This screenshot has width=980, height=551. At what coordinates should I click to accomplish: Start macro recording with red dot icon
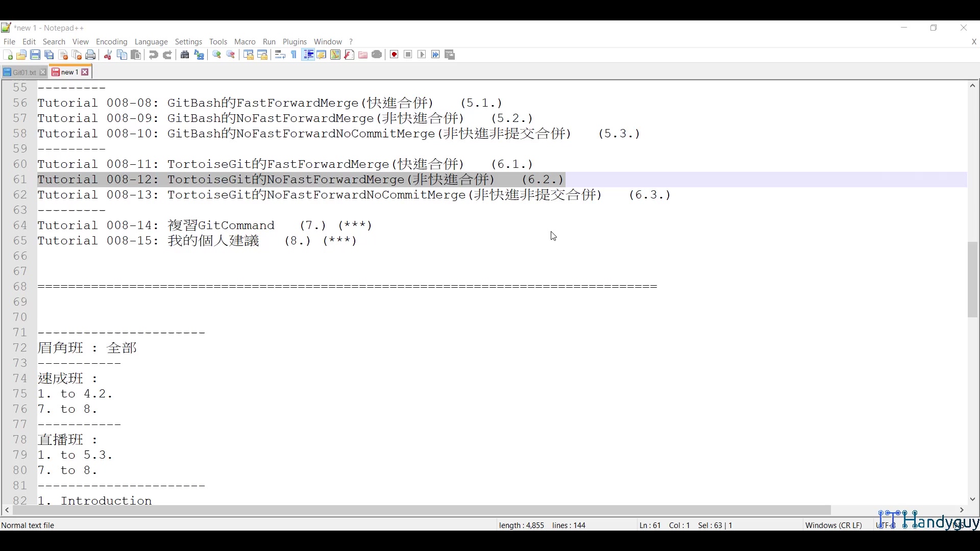click(x=394, y=55)
